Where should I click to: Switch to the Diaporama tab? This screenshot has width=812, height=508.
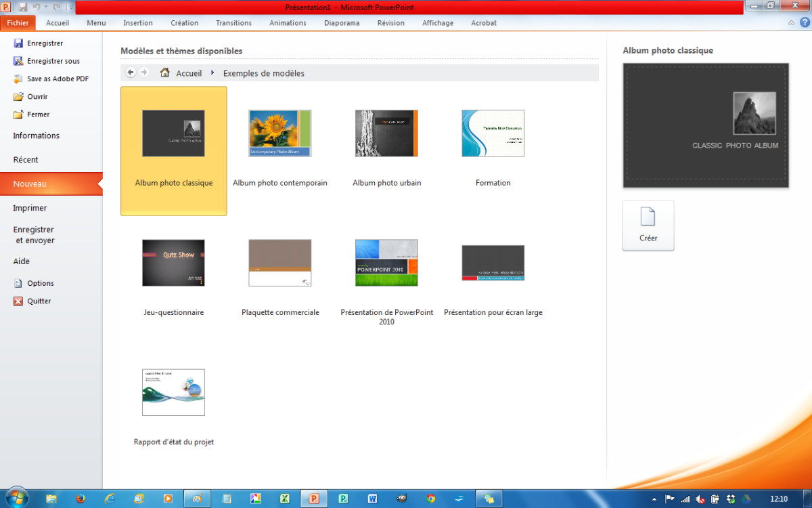click(342, 22)
